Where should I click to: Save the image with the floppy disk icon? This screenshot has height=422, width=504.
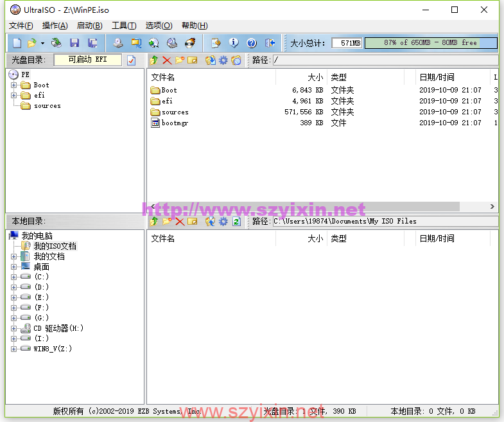pos(74,43)
